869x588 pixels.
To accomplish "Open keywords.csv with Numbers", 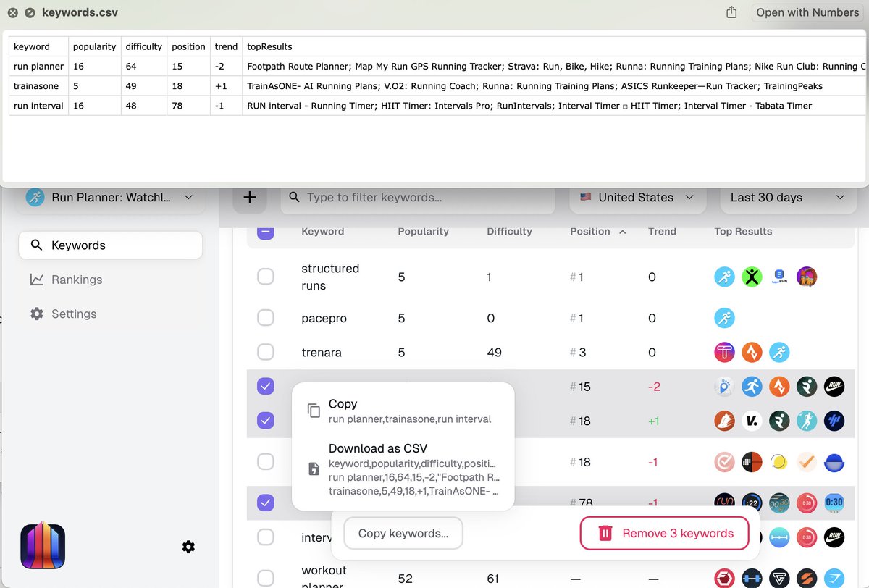I will (x=806, y=12).
